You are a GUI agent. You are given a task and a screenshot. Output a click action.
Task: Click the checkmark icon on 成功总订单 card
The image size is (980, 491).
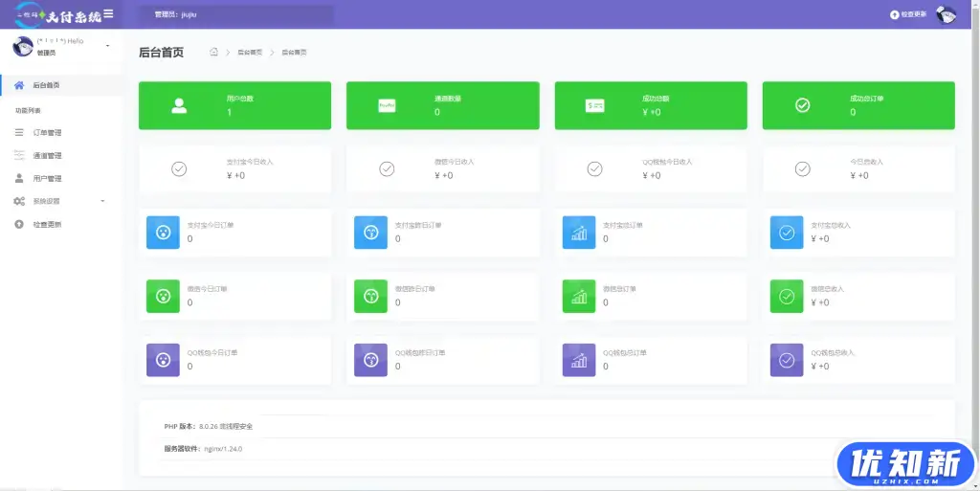tap(803, 105)
